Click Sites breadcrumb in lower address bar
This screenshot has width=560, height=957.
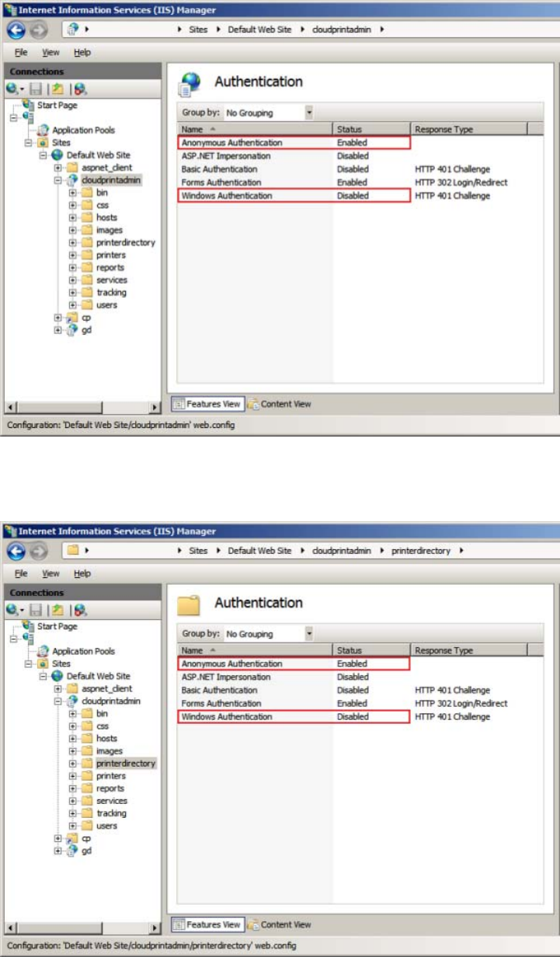click(x=199, y=551)
